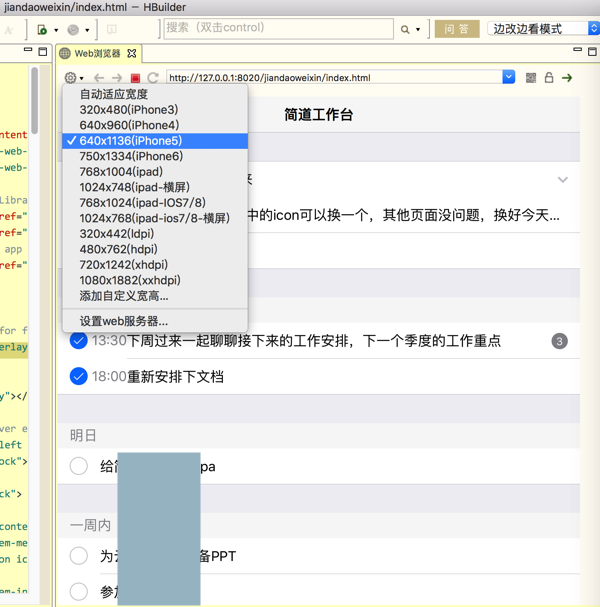
Task: Click the green go arrow
Action: [567, 78]
